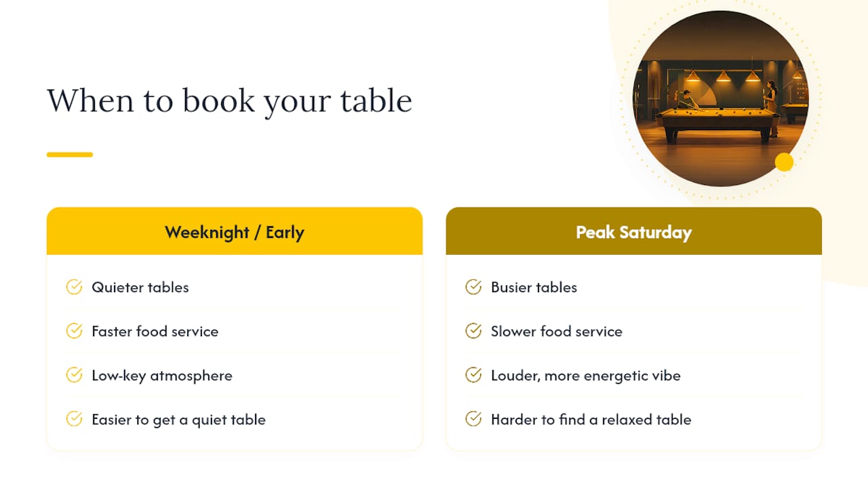The width and height of the screenshot is (868, 488).
Task: Click the checkmark icon beside Quieter tables
Action: (x=74, y=287)
